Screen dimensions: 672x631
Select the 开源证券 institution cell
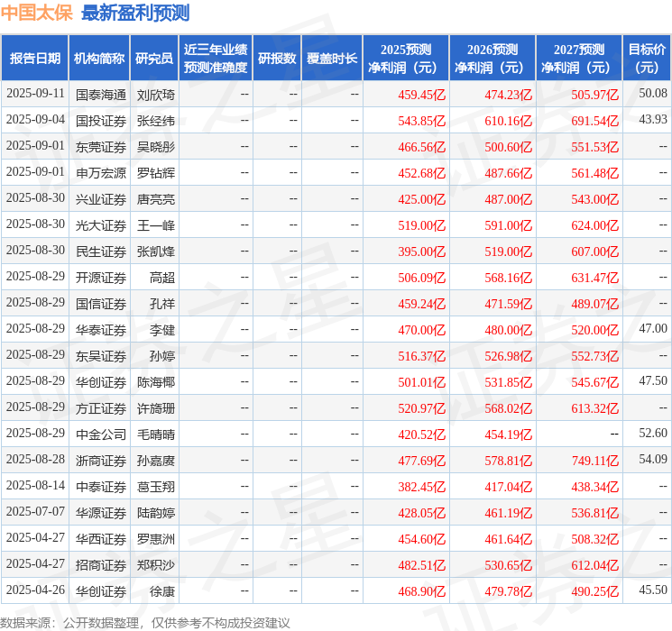tap(101, 278)
